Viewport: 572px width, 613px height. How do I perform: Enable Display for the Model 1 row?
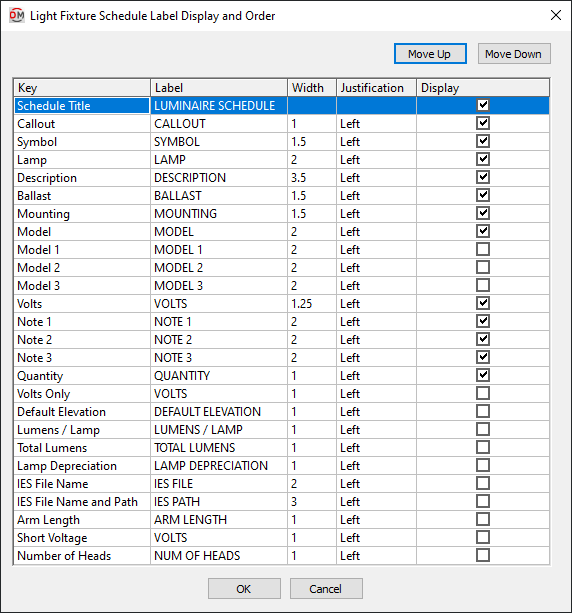[483, 249]
